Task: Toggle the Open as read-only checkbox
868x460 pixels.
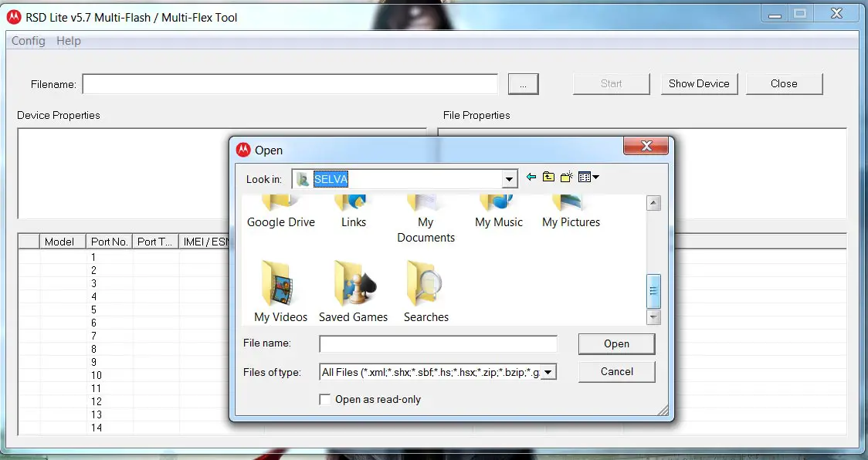Action: [325, 399]
